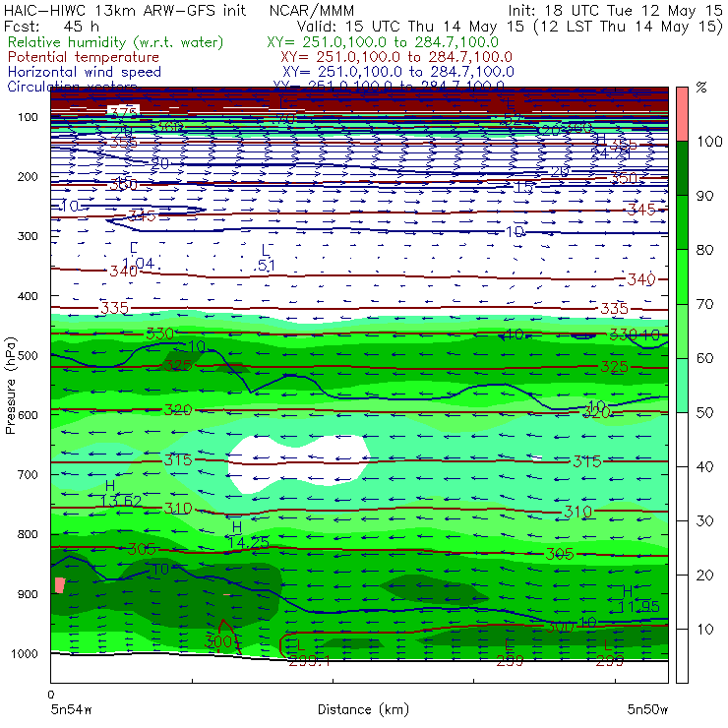Click the 'H 13.62' wind maximum label
728x728 pixels.
[121, 494]
